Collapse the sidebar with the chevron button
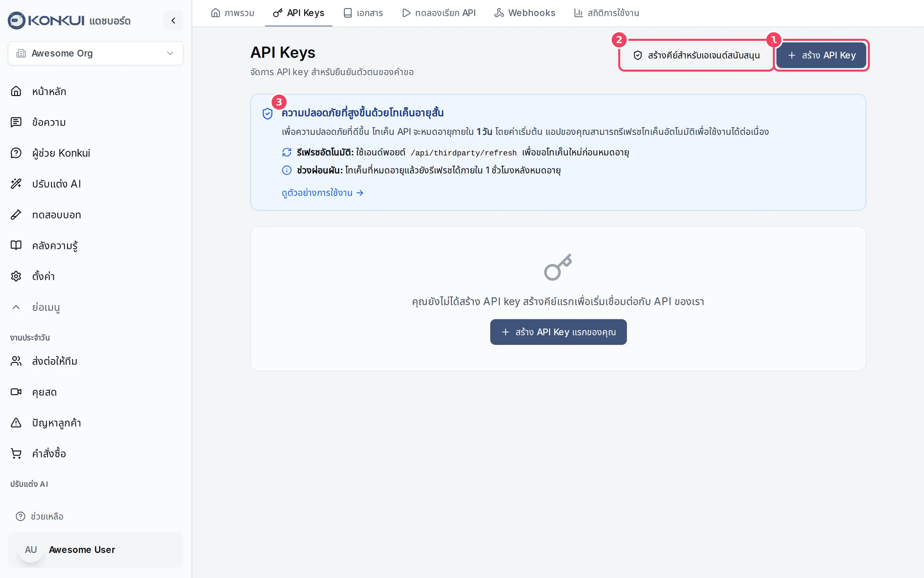 (173, 20)
